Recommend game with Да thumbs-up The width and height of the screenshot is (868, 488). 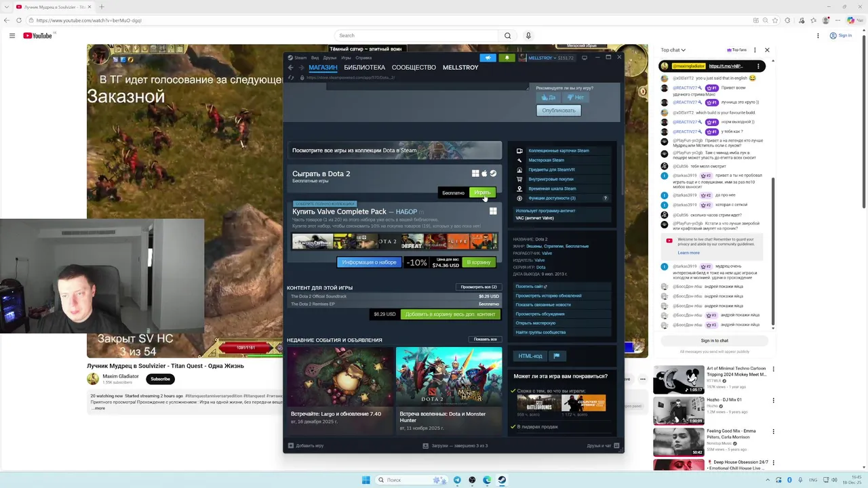(548, 98)
